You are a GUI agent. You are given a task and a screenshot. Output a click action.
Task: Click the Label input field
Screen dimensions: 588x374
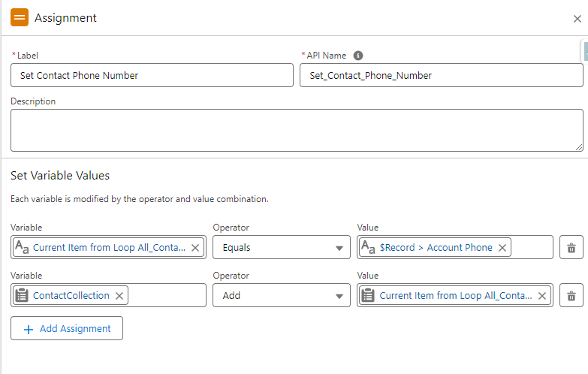pyautogui.click(x=152, y=75)
